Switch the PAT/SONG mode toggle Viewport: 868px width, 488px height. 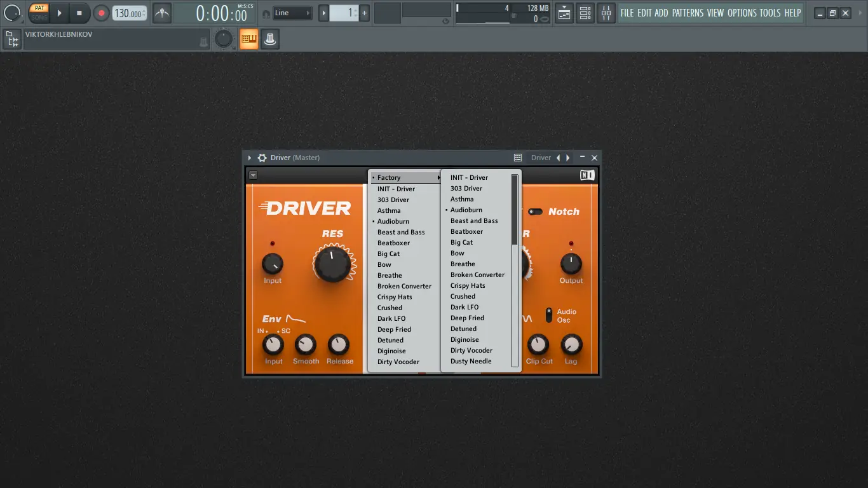click(x=39, y=13)
